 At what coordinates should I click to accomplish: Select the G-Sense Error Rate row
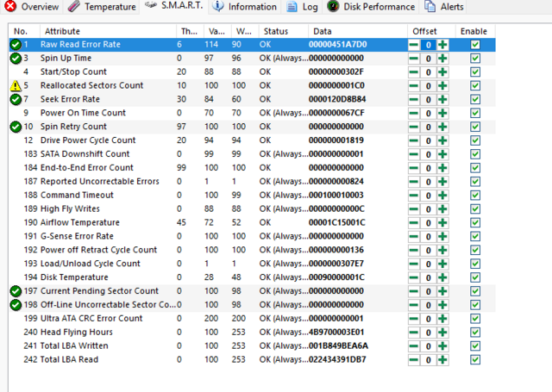(x=252, y=236)
